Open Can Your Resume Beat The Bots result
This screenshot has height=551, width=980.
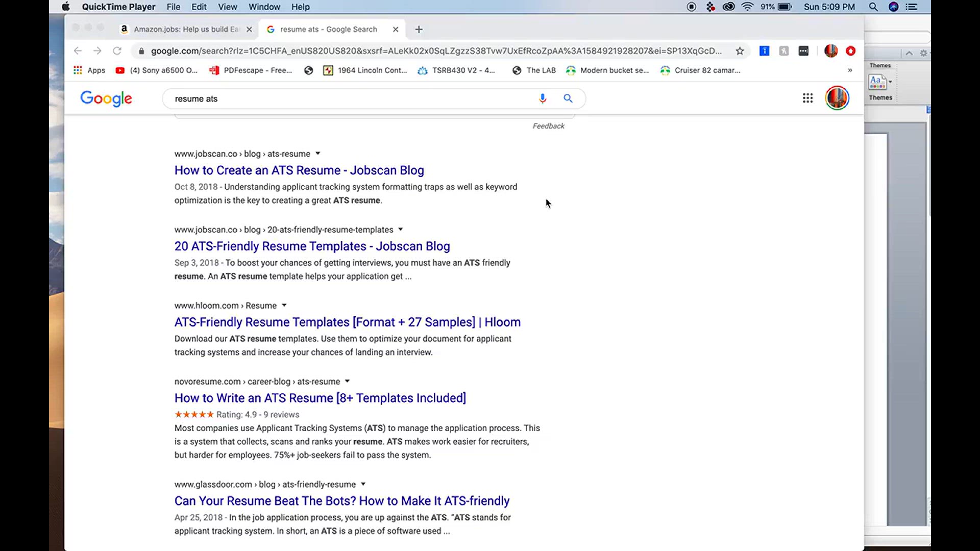342,501
